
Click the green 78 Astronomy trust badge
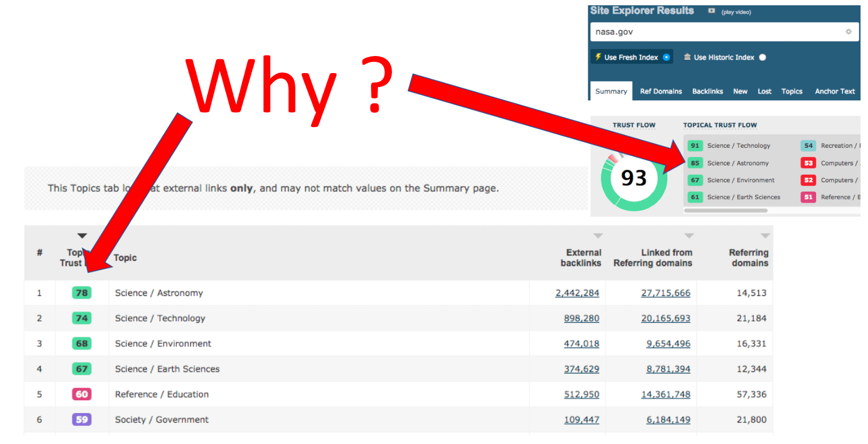pos(82,293)
